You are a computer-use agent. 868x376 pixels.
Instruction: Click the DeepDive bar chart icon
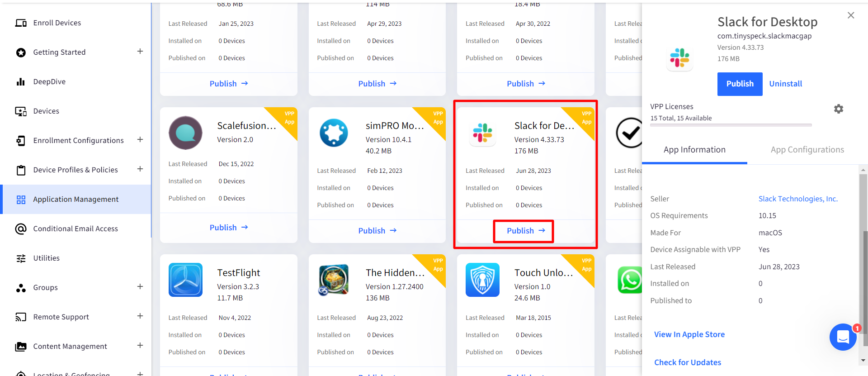(x=21, y=82)
